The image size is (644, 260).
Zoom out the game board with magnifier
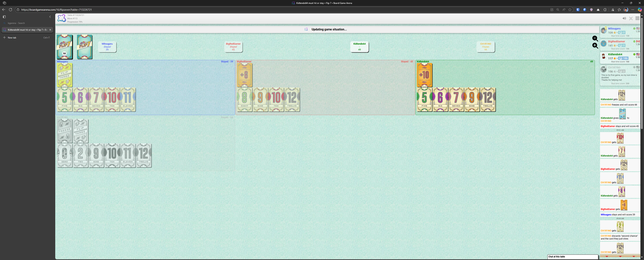point(595,39)
